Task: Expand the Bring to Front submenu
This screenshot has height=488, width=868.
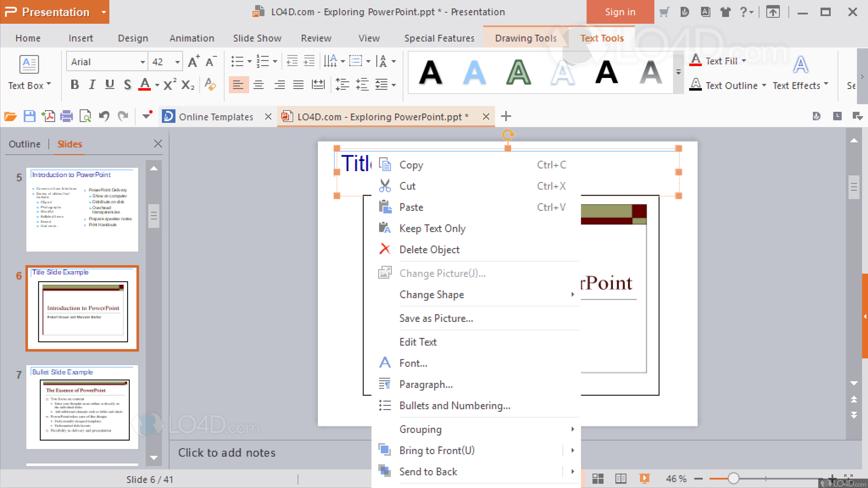Action: click(x=571, y=450)
